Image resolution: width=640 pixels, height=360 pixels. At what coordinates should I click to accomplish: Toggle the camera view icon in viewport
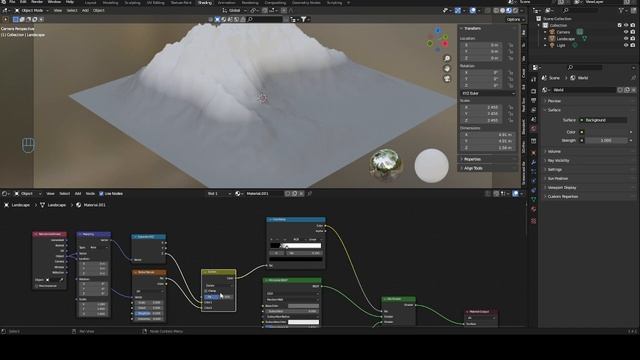click(x=447, y=79)
